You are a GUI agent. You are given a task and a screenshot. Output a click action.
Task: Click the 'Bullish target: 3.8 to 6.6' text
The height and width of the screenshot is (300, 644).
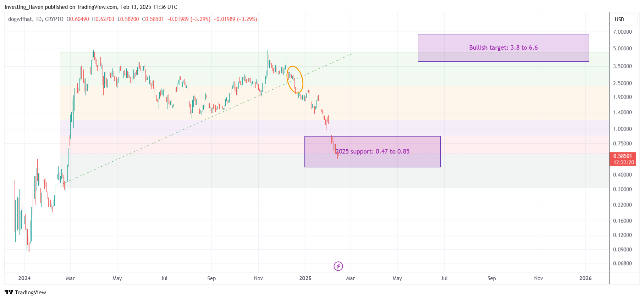(x=503, y=48)
